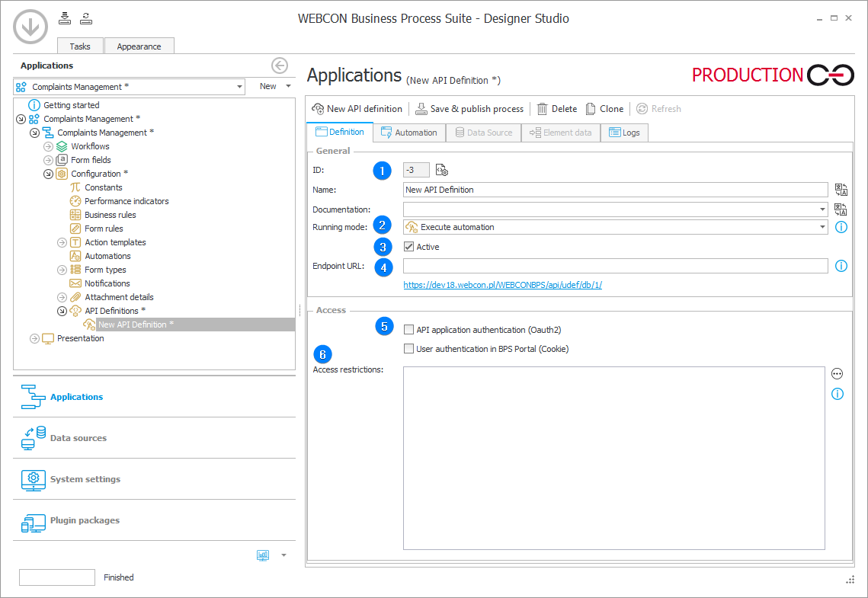Open dropdown arrow beside monitor icon
Viewport: 868px width, 598px height.
coord(283,555)
